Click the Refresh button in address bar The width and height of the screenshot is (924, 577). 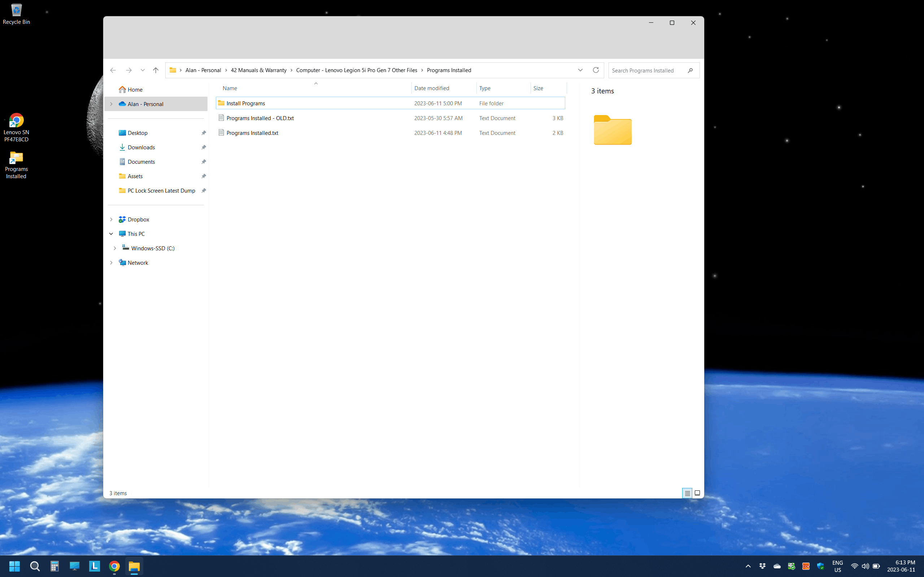596,70
